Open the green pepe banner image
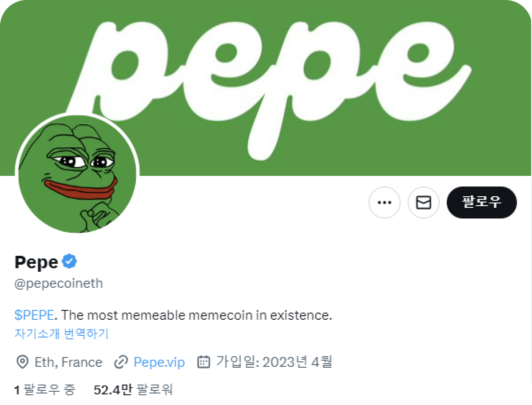This screenshot has width=532, height=405. [x=488, y=133]
